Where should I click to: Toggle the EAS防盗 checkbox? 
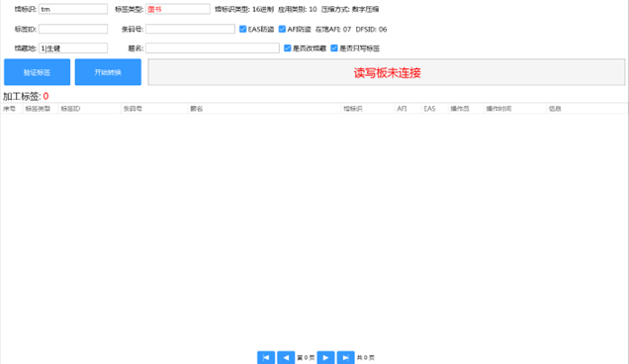tap(242, 29)
